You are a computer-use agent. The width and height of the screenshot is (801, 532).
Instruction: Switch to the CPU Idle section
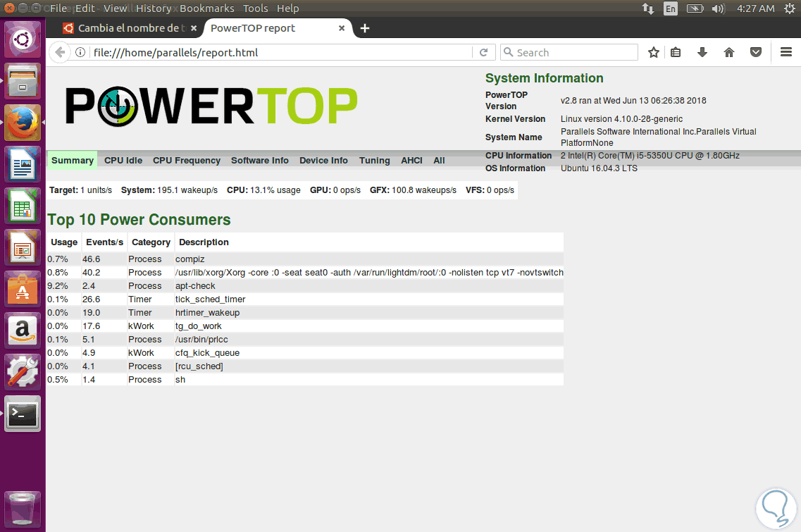pos(123,161)
